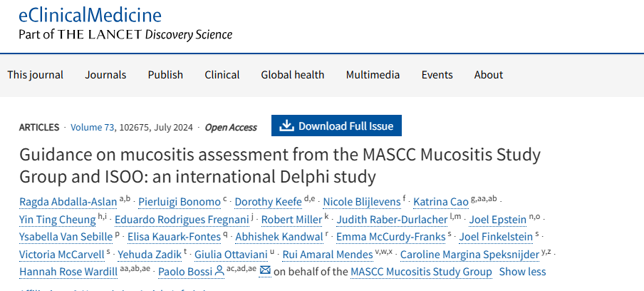This screenshot has height=291, width=644.
Task: Open MASCC Mucositis Study Group link
Action: pos(421,272)
